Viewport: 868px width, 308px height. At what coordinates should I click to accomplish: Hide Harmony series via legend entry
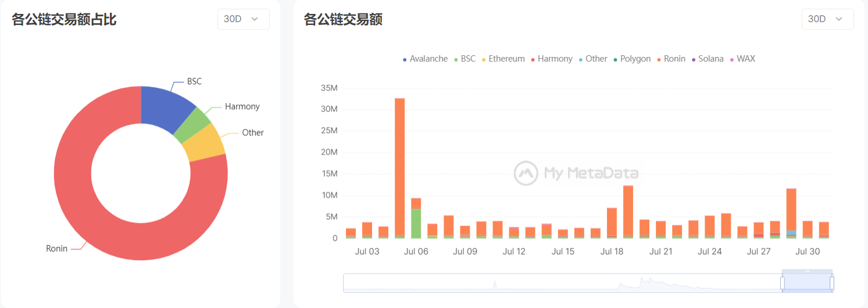pos(551,59)
